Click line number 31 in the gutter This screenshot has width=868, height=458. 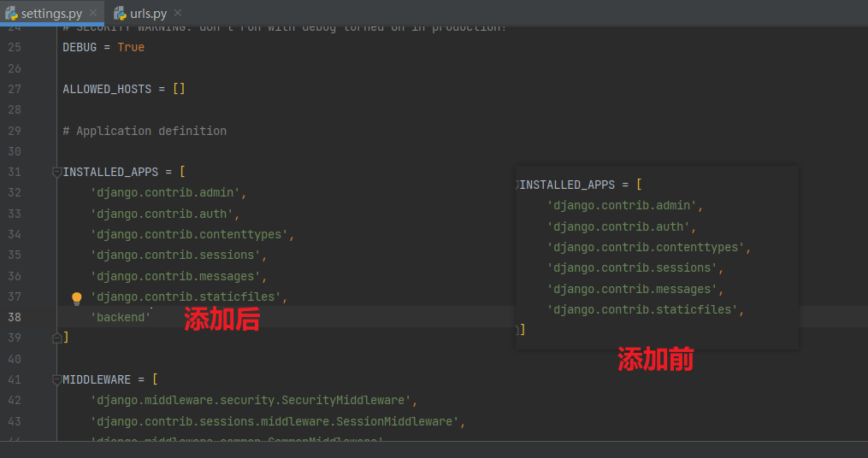click(x=15, y=172)
